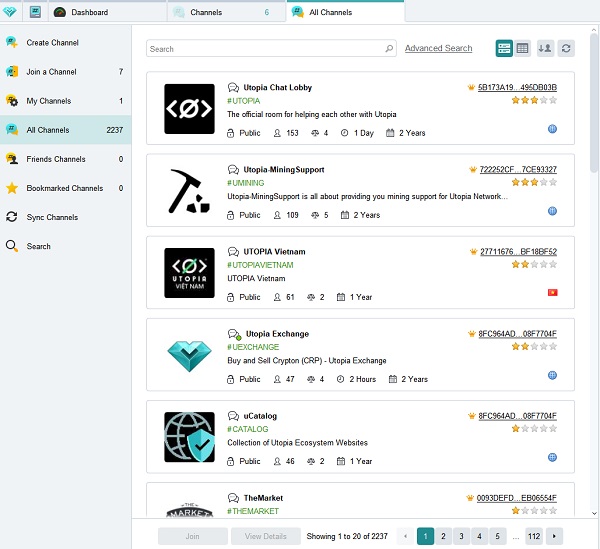
Task: Select the All Channels tab
Action: pos(345,12)
